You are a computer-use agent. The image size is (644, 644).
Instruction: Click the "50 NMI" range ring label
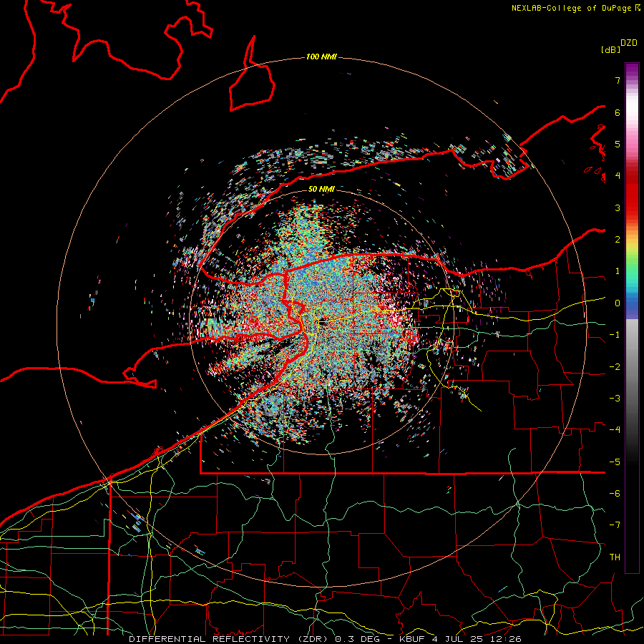pos(321,189)
